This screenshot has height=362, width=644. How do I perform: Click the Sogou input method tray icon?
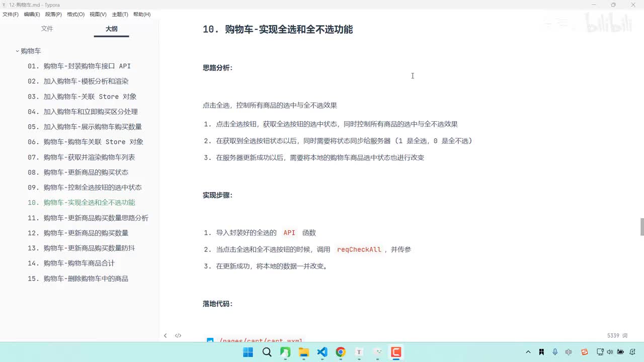click(x=585, y=352)
